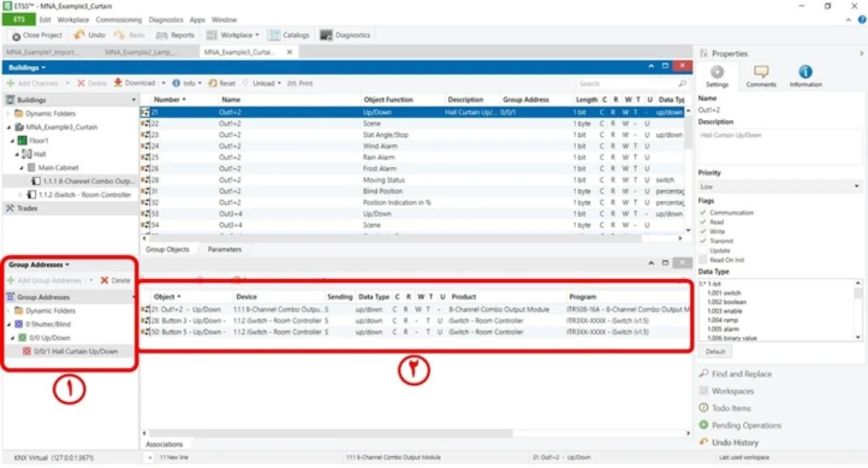The height and width of the screenshot is (468, 868).
Task: Toggle the Read flag checkbox
Action: (703, 222)
